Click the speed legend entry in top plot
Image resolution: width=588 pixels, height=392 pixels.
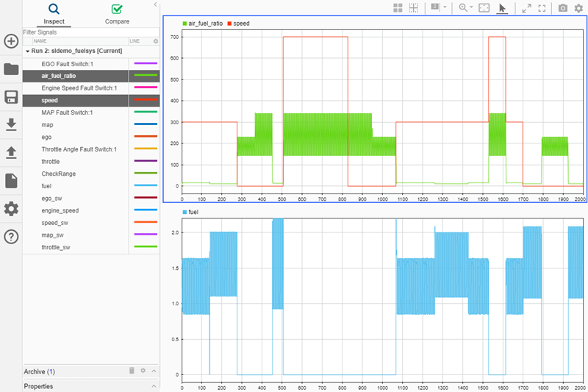[x=238, y=24]
